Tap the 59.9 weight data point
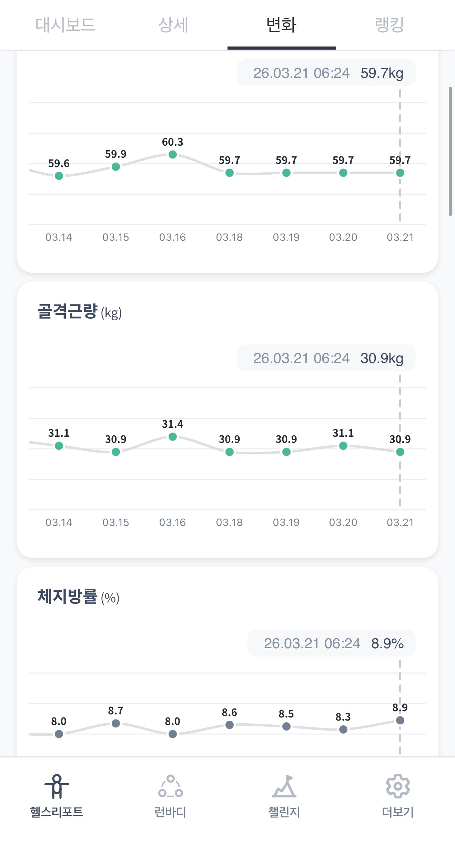This screenshot has width=455, height=868. pos(116,167)
